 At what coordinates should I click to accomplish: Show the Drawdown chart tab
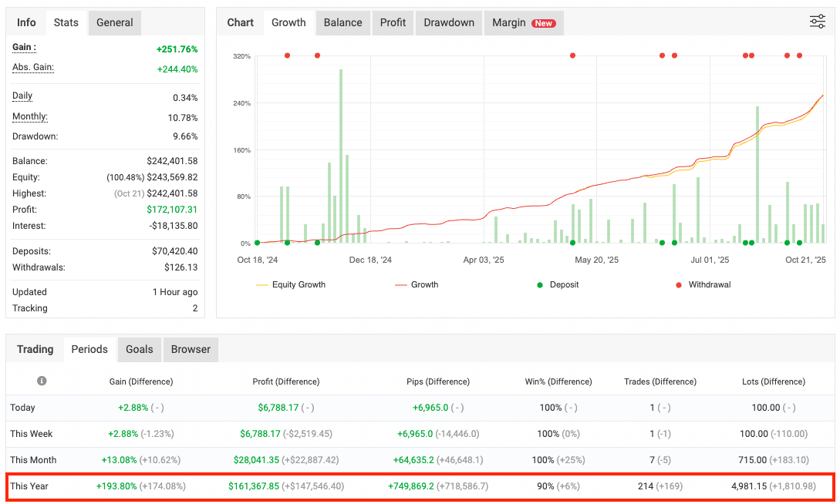(449, 22)
